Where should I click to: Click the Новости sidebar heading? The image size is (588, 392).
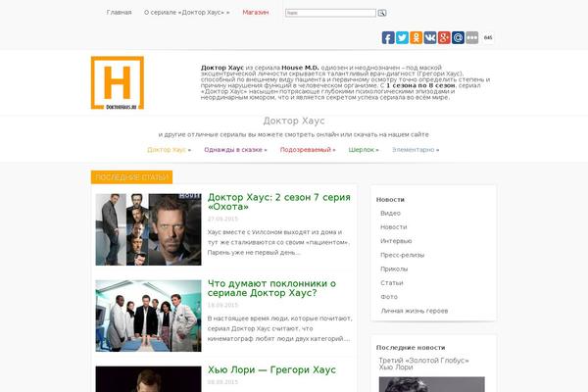pyautogui.click(x=390, y=200)
